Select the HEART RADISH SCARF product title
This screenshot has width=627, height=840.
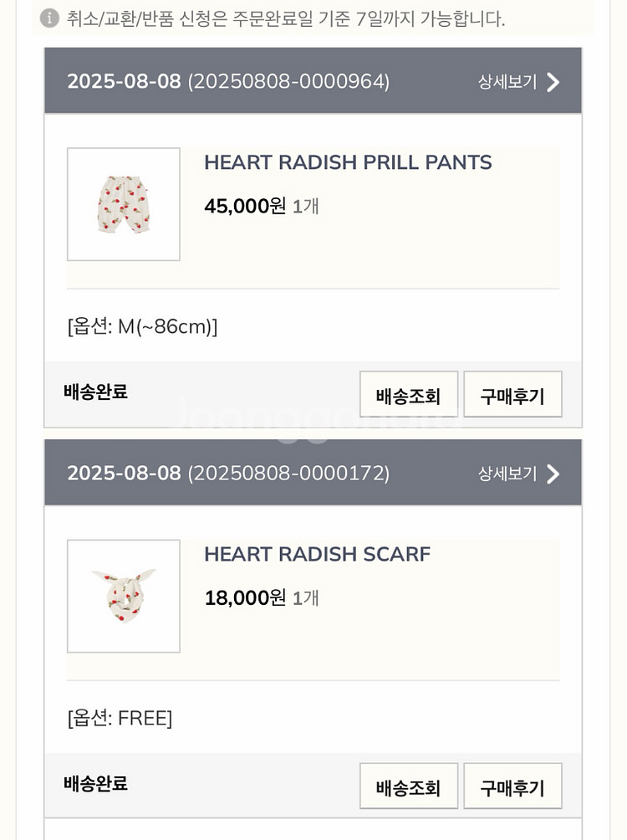(317, 554)
